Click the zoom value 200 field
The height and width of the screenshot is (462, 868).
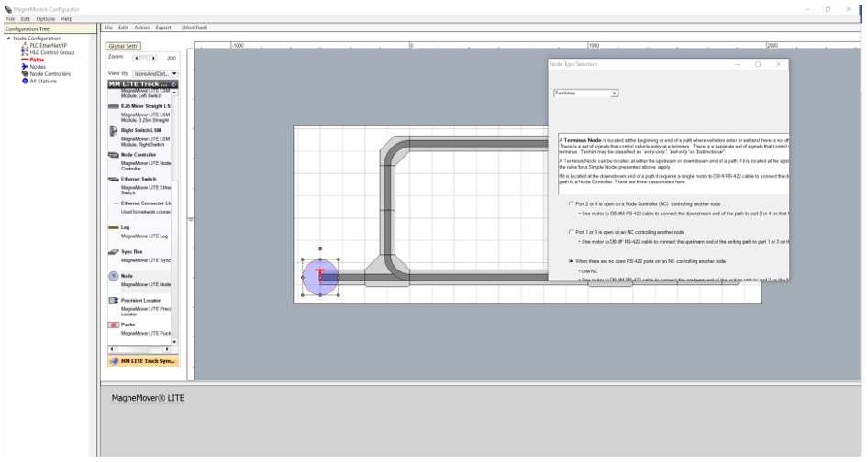(x=171, y=58)
